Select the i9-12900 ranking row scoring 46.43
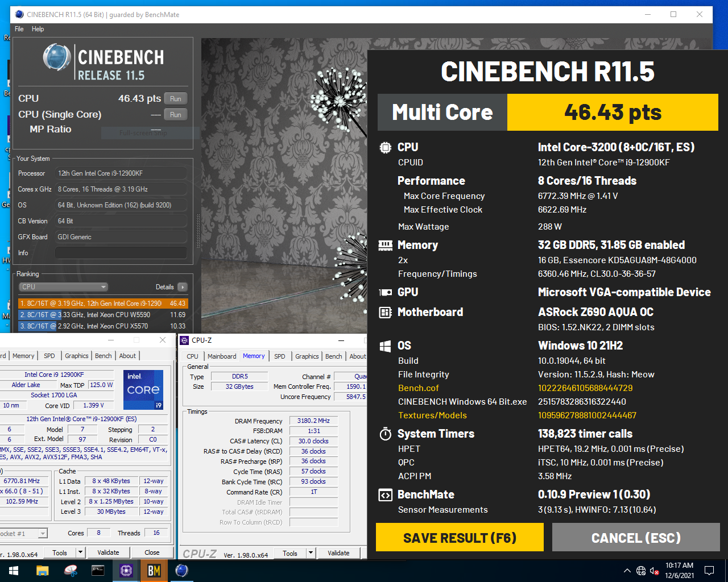Viewport: 728px width, 582px height. pyautogui.click(x=103, y=304)
